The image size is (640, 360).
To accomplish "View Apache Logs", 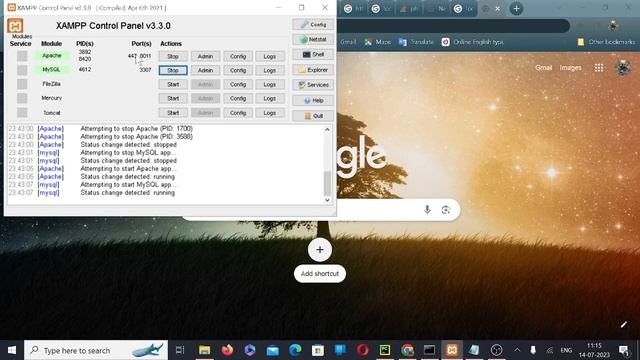I will [x=270, y=56].
